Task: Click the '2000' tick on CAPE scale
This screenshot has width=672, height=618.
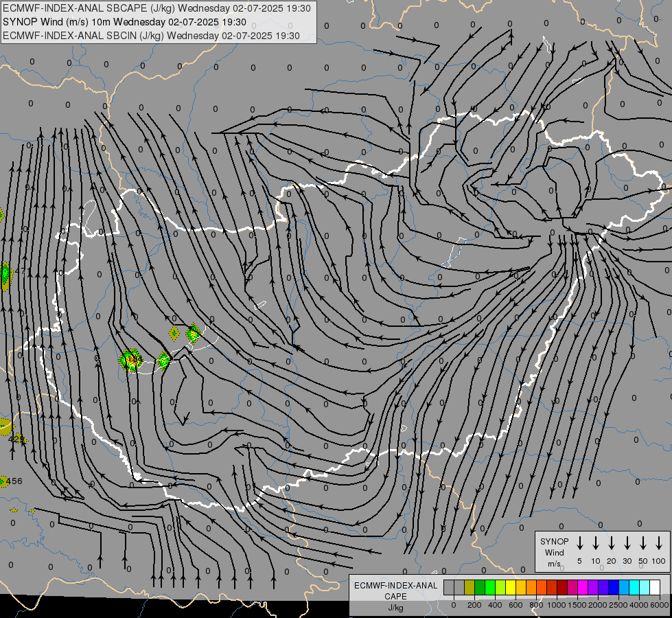Action: [x=598, y=605]
